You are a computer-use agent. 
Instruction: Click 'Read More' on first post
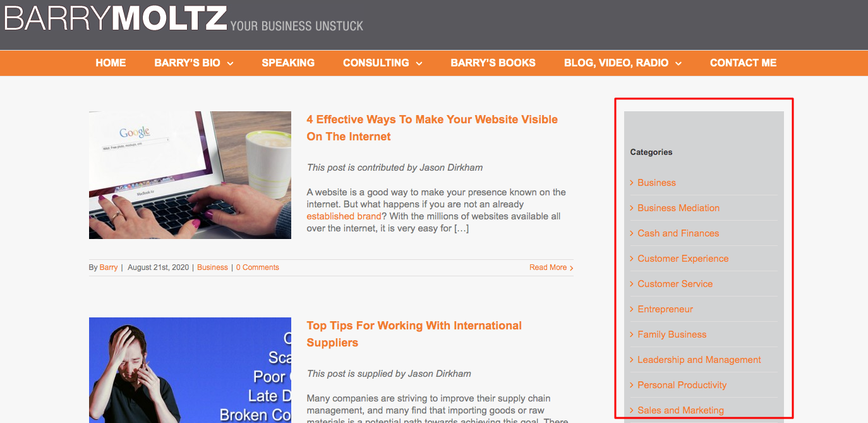(548, 267)
